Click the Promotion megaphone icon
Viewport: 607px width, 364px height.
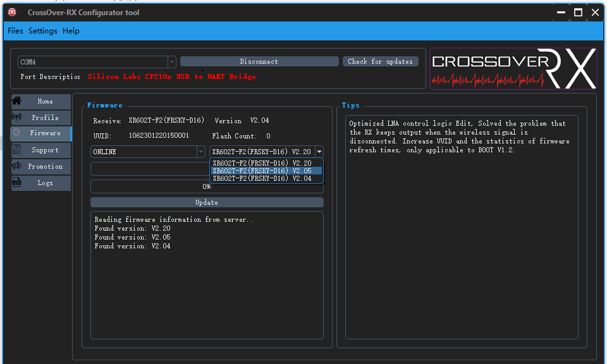[x=16, y=166]
